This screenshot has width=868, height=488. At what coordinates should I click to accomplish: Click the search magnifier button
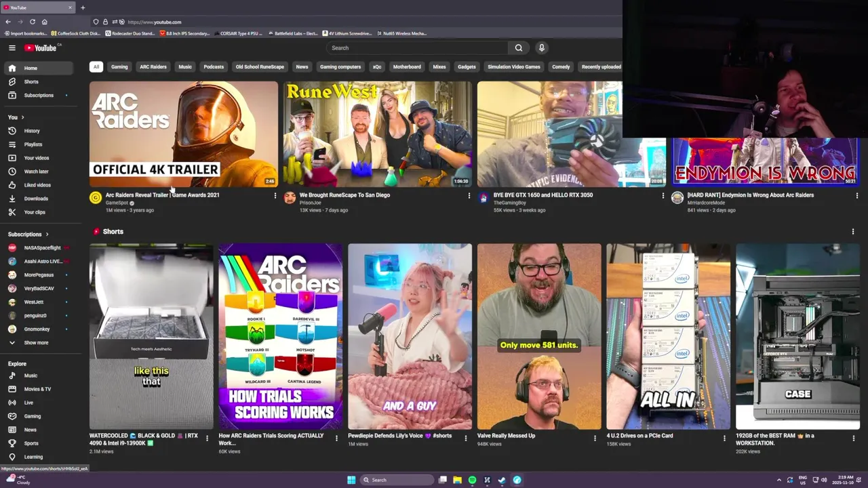click(x=519, y=47)
